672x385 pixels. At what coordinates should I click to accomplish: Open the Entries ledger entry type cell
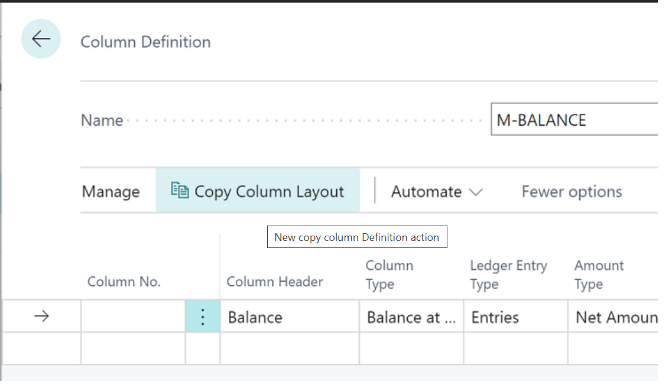tap(516, 317)
